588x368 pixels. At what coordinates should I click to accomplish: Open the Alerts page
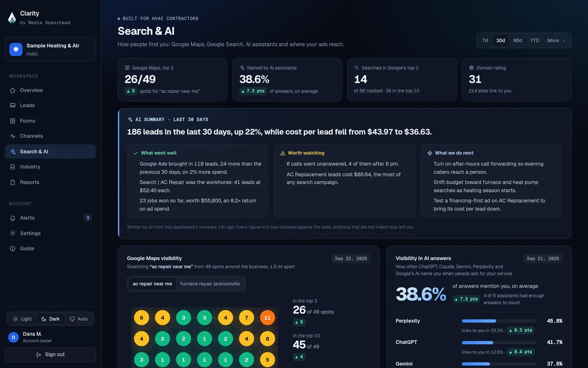coord(50,218)
